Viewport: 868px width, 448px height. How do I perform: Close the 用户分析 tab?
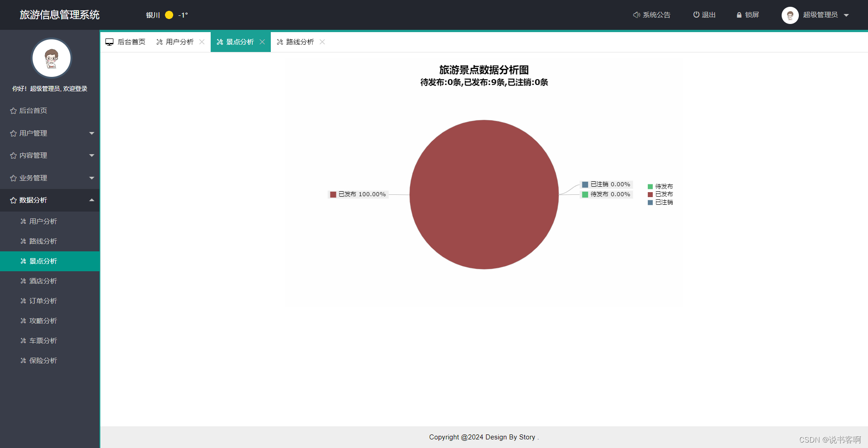pyautogui.click(x=202, y=42)
